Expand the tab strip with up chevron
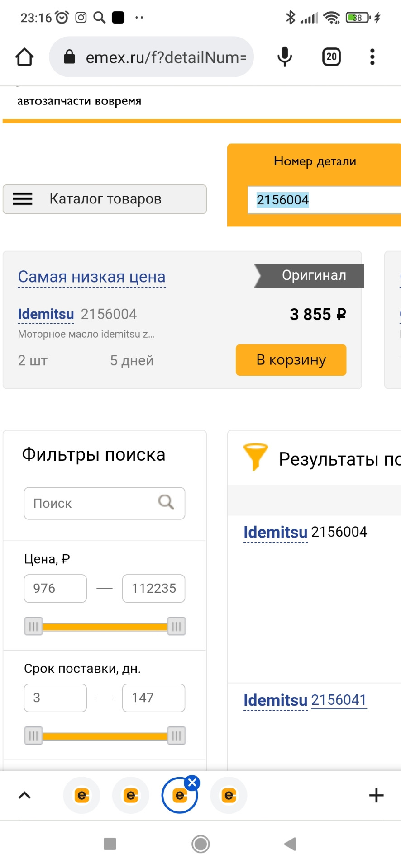This screenshot has height=868, width=401. [24, 795]
